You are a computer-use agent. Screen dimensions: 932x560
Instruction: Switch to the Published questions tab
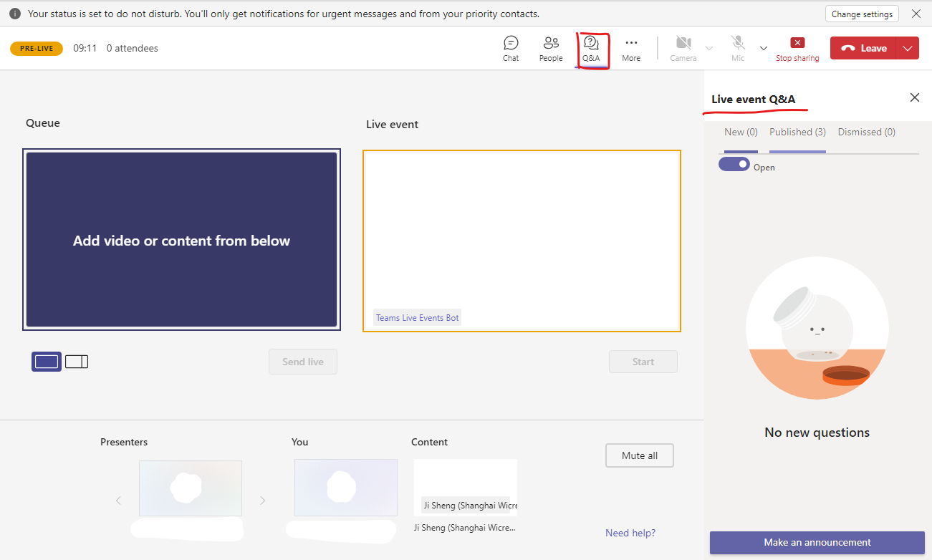coord(797,132)
